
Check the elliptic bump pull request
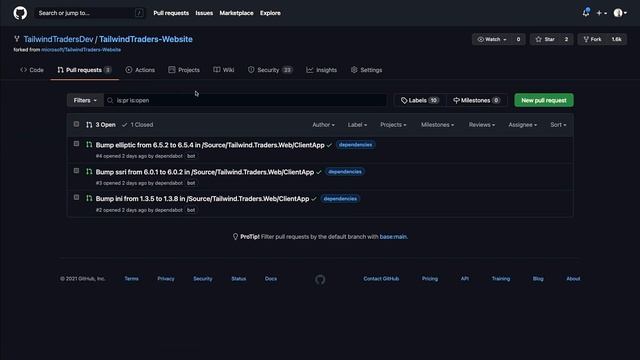[x=76, y=144]
